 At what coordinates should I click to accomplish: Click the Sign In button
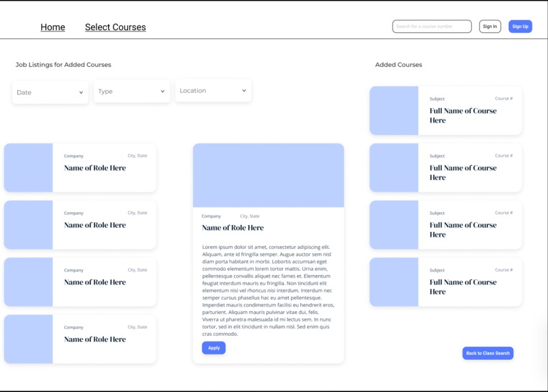[490, 27]
